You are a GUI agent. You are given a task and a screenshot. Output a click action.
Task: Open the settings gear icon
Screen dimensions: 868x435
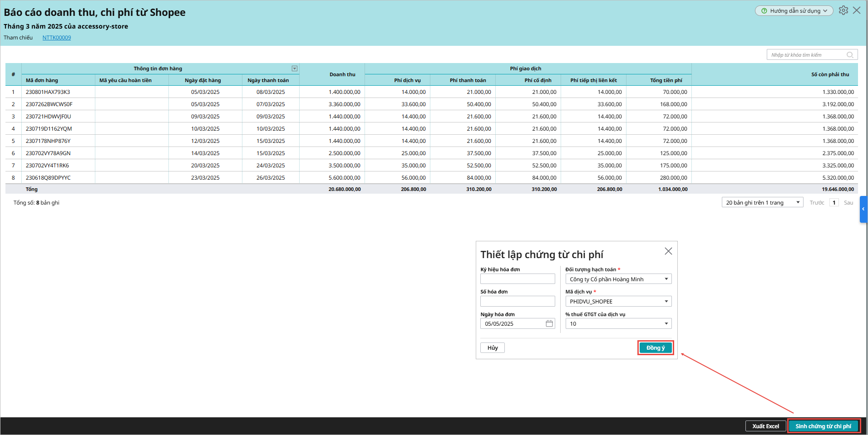pyautogui.click(x=843, y=10)
